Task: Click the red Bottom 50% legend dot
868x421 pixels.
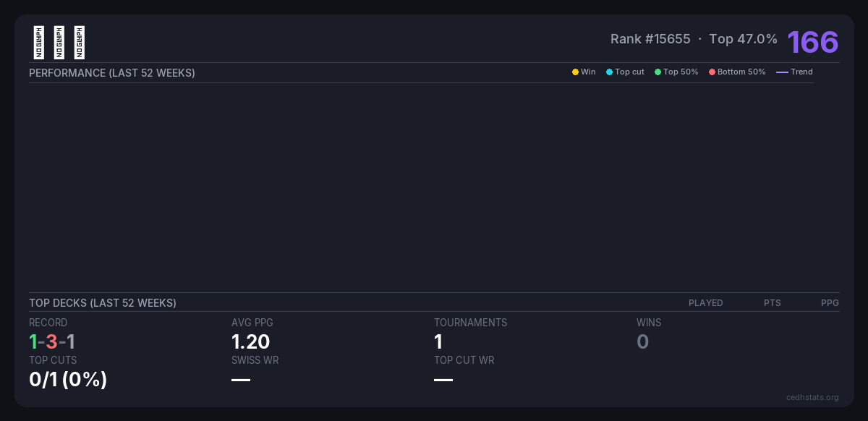Action: (712, 72)
